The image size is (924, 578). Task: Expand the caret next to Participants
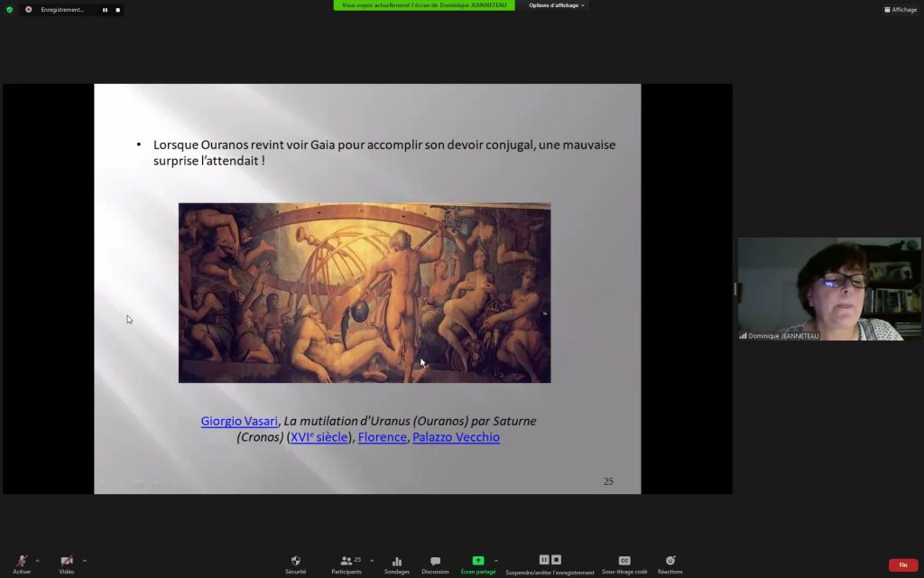(371, 561)
